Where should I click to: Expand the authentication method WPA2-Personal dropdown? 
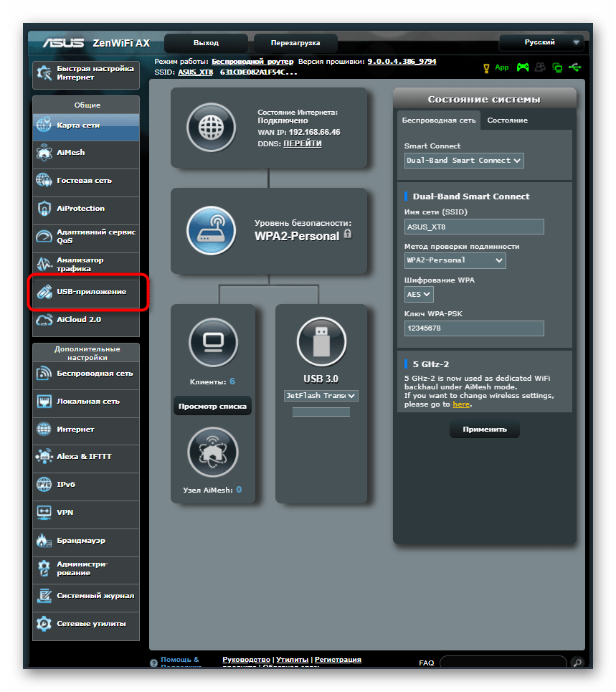point(455,260)
